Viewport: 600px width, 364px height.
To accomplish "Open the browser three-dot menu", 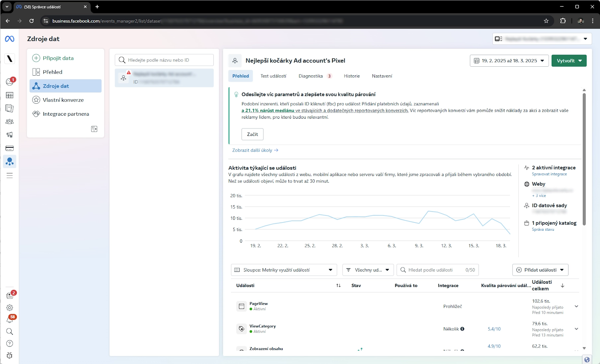I will [592, 21].
